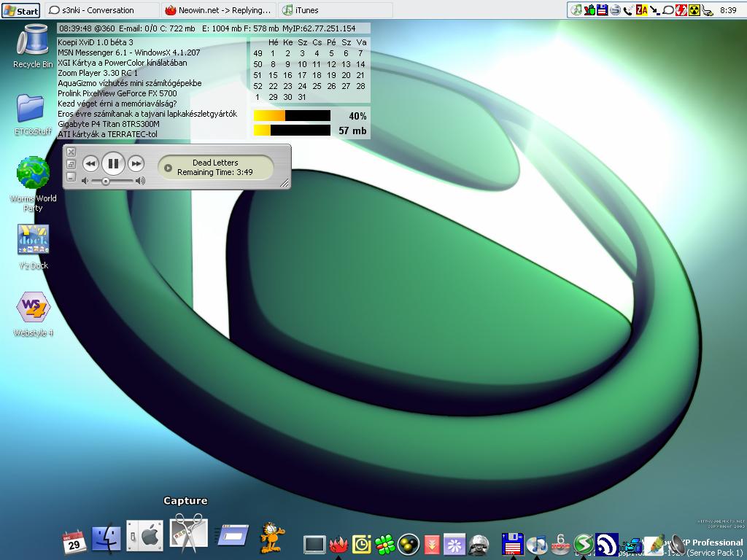Image resolution: width=747 pixels, height=560 pixels.
Task: Switch to the Neowin.net Replying taskbar window
Action: coord(219,10)
